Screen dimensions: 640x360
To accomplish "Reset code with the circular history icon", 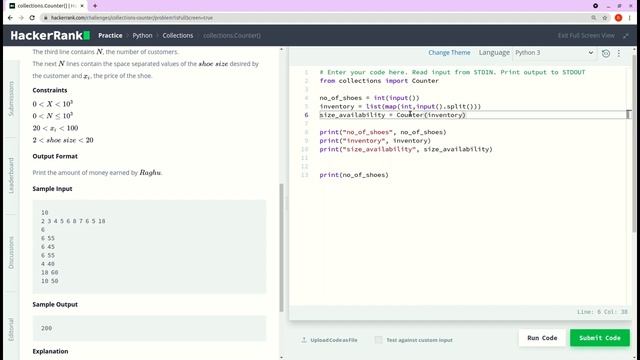I will pos(606,53).
